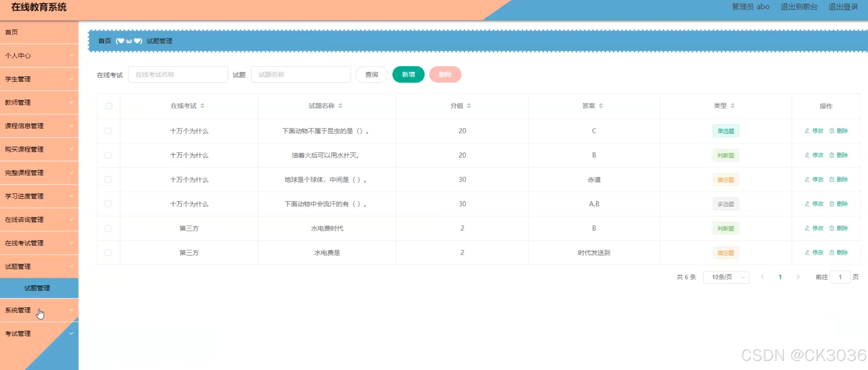Sort by 类型 column arrows

coord(733,106)
